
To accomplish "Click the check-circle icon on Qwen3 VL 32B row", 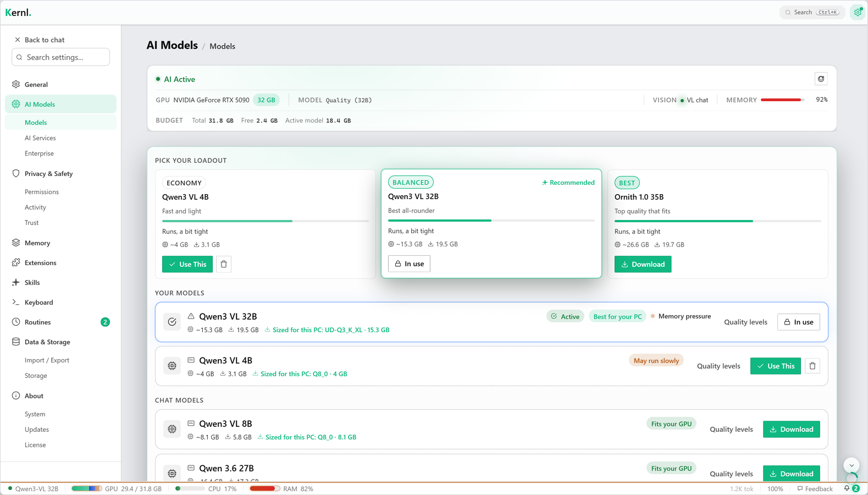I will 172,322.
